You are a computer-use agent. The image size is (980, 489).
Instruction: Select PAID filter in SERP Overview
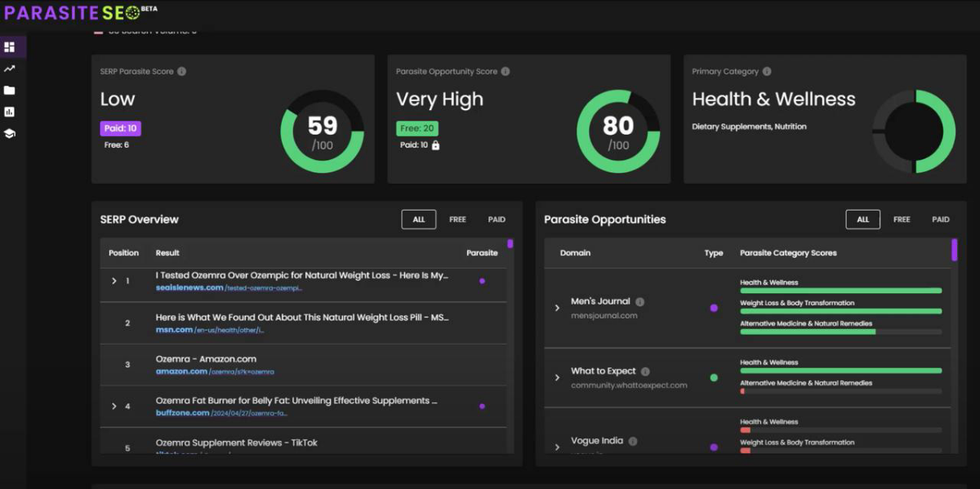click(497, 220)
